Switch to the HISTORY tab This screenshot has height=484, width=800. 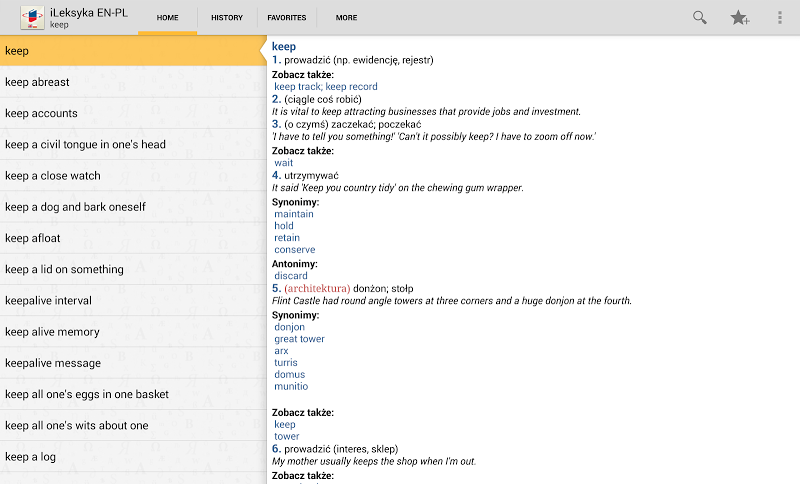[x=227, y=18]
